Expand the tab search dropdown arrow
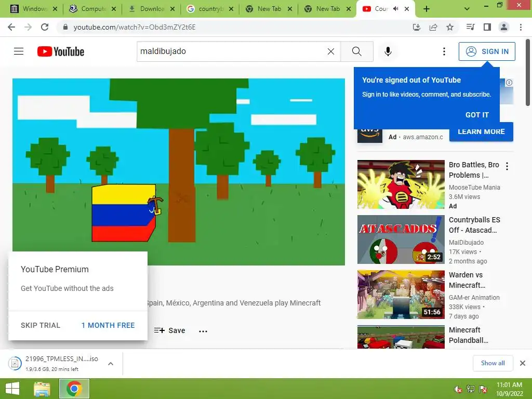The height and width of the screenshot is (399, 532). [x=467, y=9]
